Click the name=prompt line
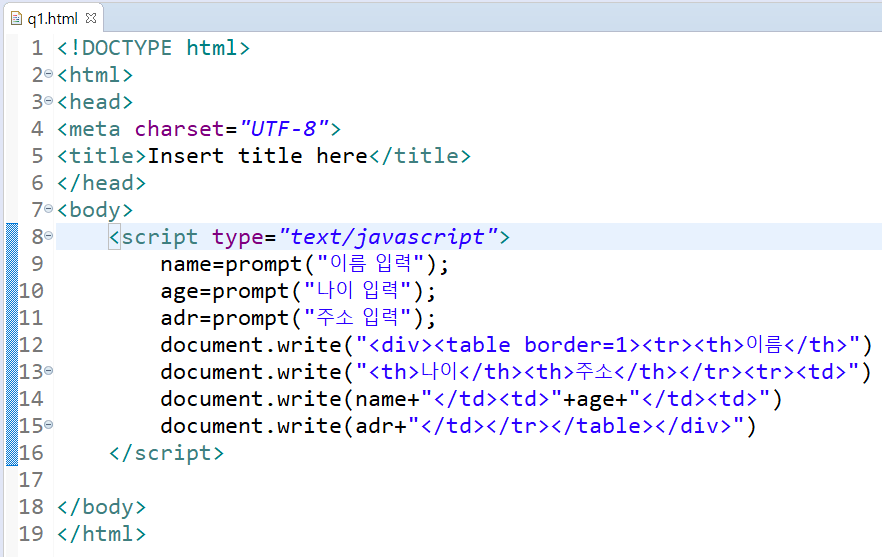This screenshot has width=882, height=557. tap(304, 264)
